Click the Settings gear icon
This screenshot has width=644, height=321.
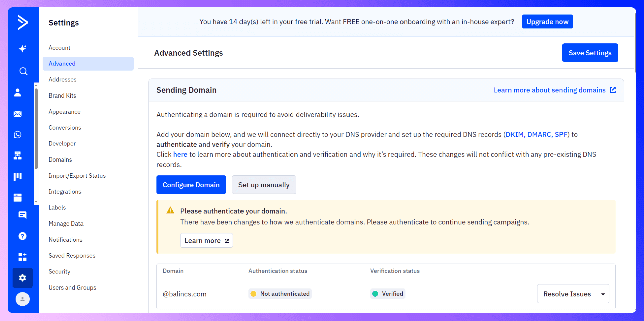pos(22,278)
